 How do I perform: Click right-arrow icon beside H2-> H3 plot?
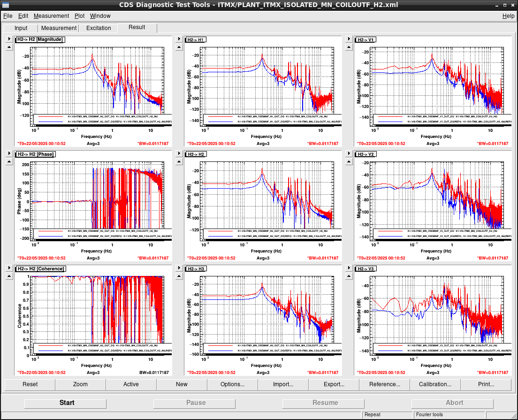click(179, 268)
